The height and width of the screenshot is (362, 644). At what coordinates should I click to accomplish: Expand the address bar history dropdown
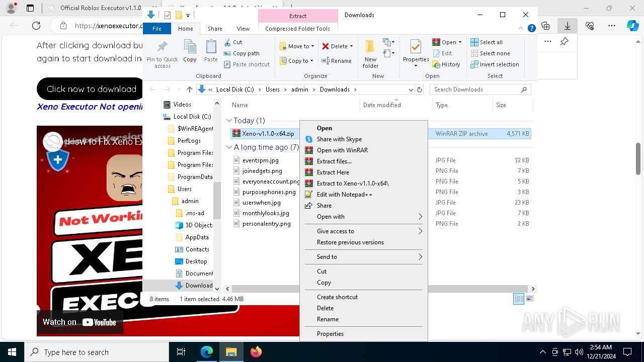coord(411,89)
